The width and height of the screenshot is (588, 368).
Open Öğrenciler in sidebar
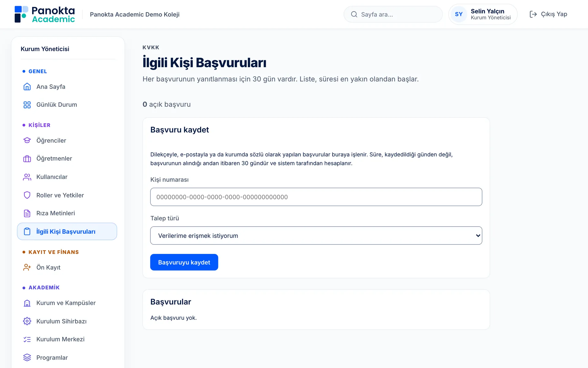67,140
